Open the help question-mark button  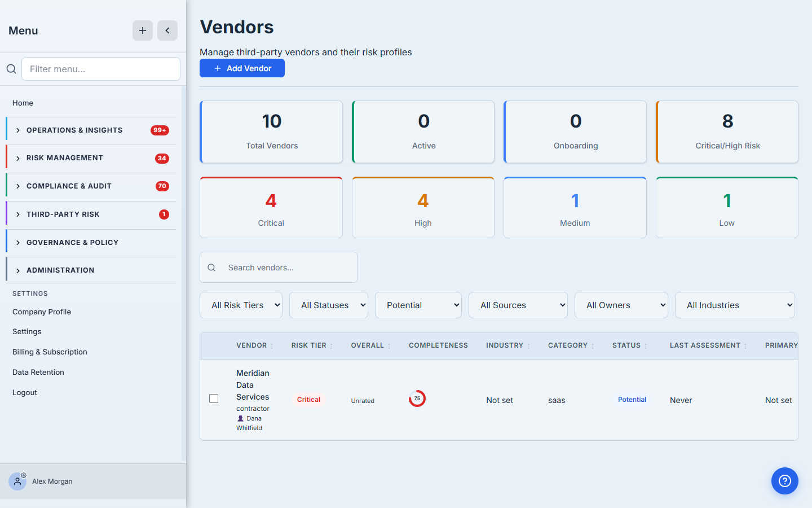tap(785, 481)
